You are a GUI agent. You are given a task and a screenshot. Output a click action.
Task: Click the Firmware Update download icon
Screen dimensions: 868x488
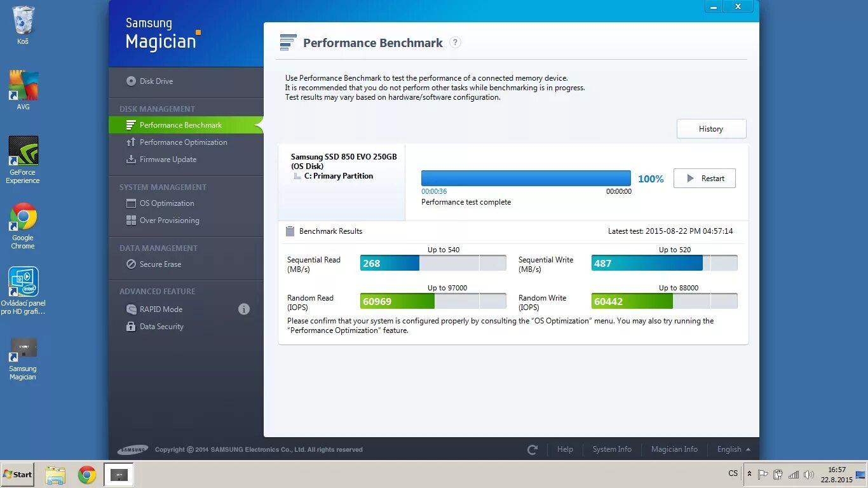coord(131,159)
